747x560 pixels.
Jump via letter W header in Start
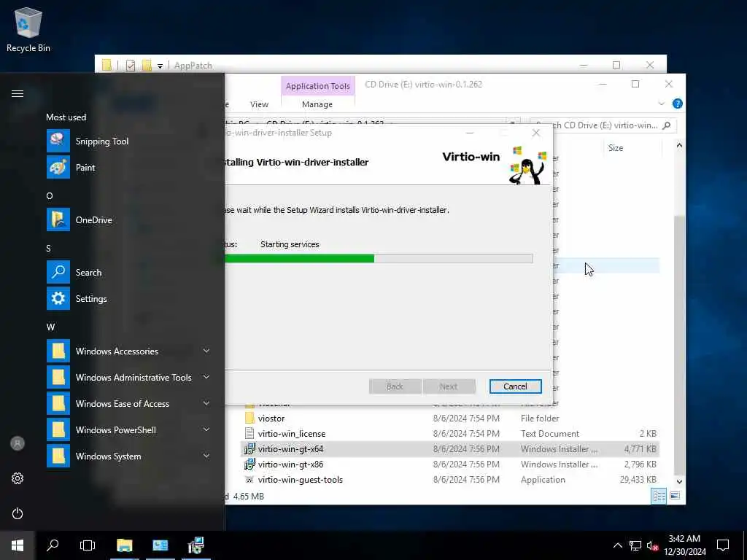50,327
